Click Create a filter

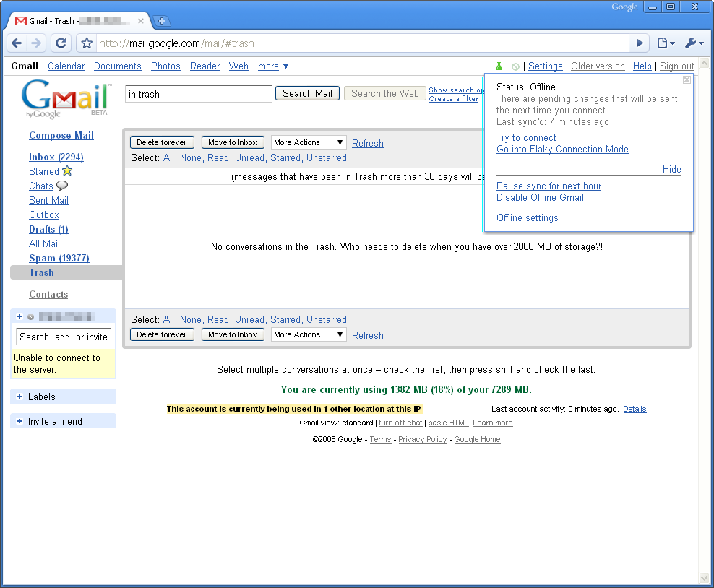point(454,99)
